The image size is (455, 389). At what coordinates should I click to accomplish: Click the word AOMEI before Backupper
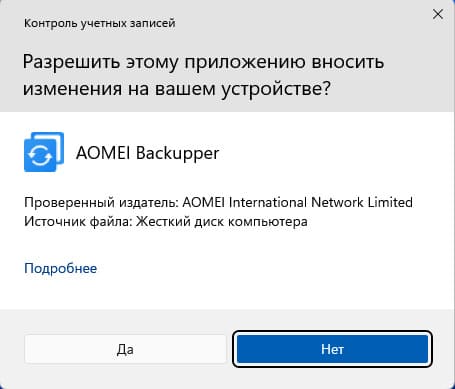click(104, 153)
